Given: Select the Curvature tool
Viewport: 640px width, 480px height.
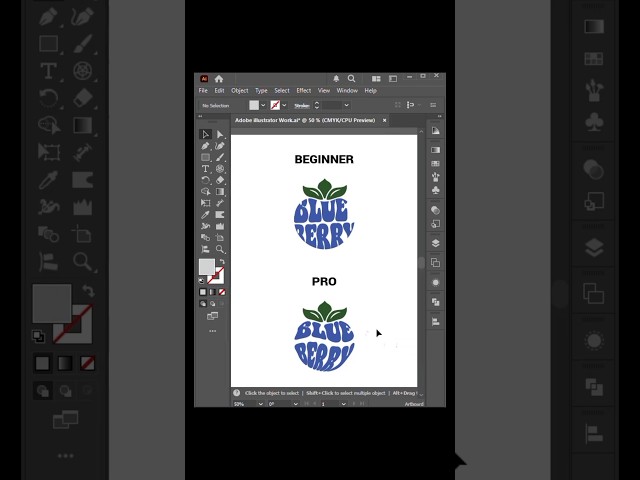Looking at the screenshot, I should pyautogui.click(x=220, y=146).
